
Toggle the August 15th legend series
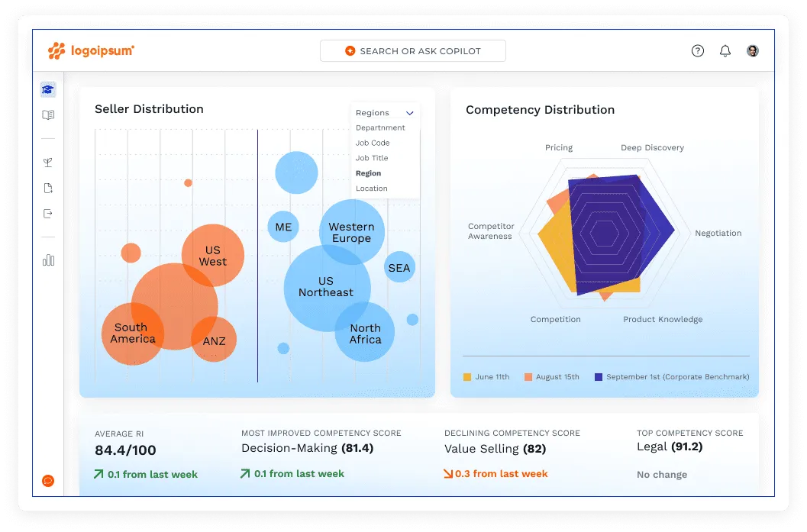tap(528, 377)
